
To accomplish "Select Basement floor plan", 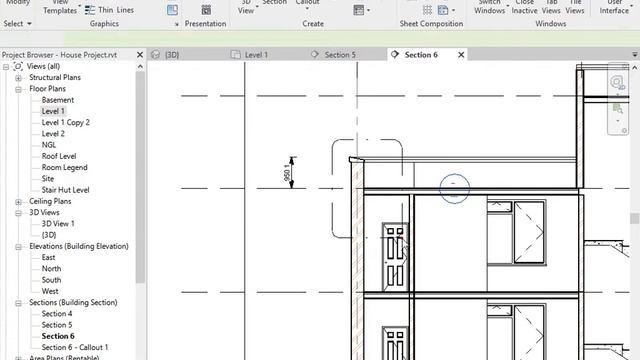I will coord(58,100).
